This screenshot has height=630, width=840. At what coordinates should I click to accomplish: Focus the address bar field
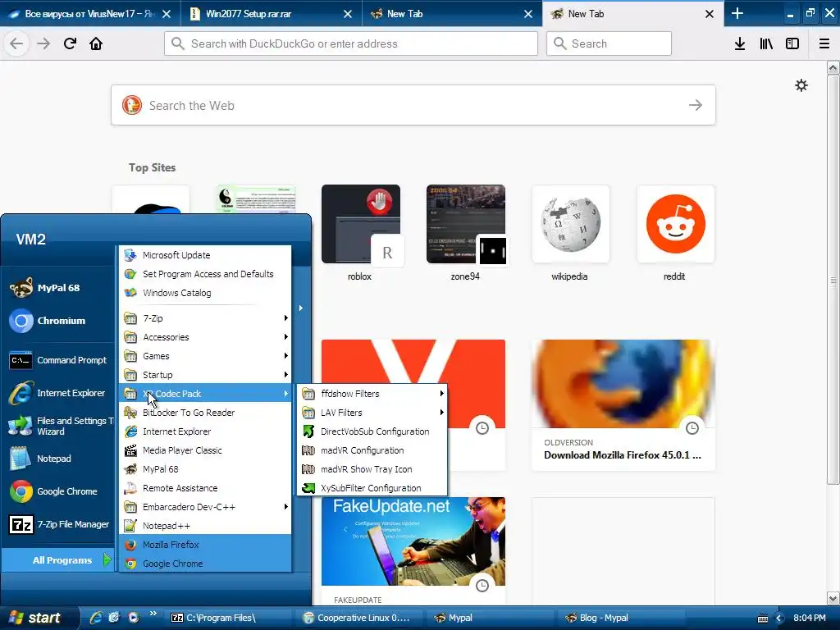pos(351,43)
